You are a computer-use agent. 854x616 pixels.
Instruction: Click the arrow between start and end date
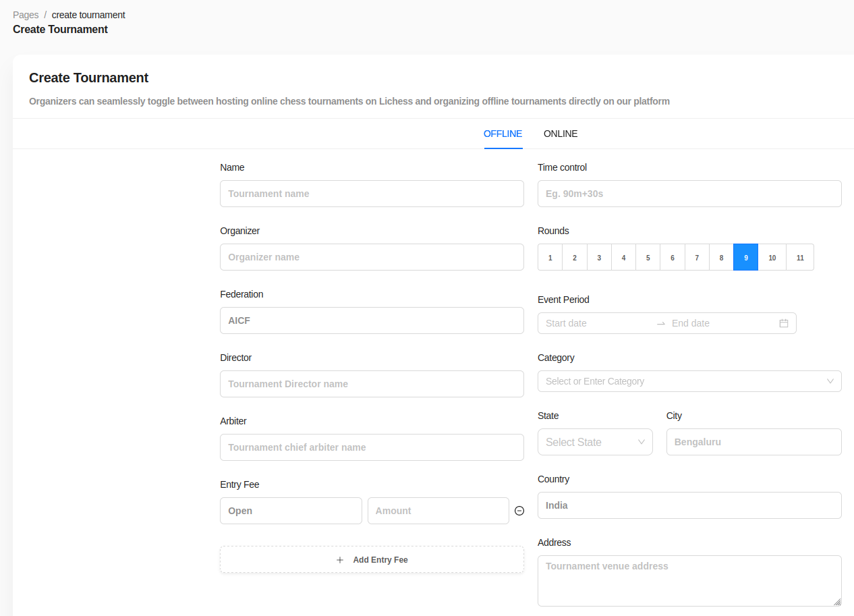tap(661, 323)
